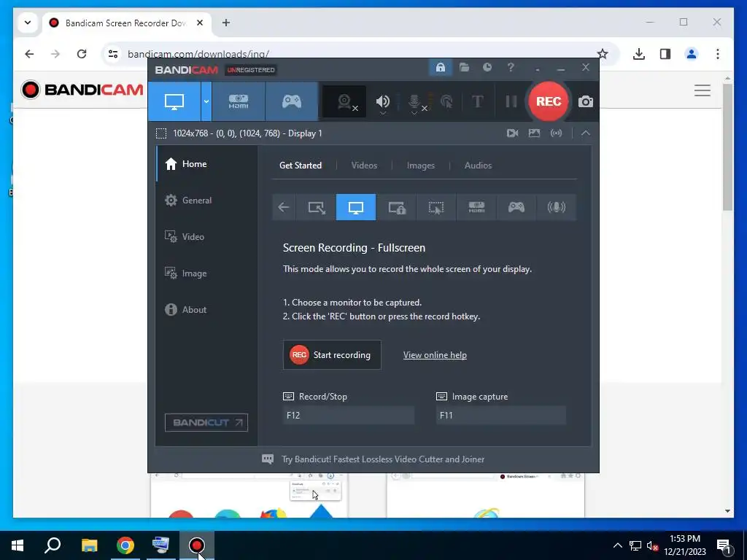Click the Image capture hotkey field F11
Screen dimensions: 747x560
tap(500, 415)
